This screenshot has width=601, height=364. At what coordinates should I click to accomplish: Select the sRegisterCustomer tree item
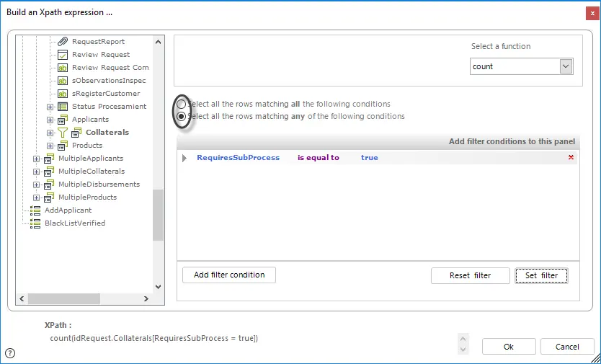point(106,94)
